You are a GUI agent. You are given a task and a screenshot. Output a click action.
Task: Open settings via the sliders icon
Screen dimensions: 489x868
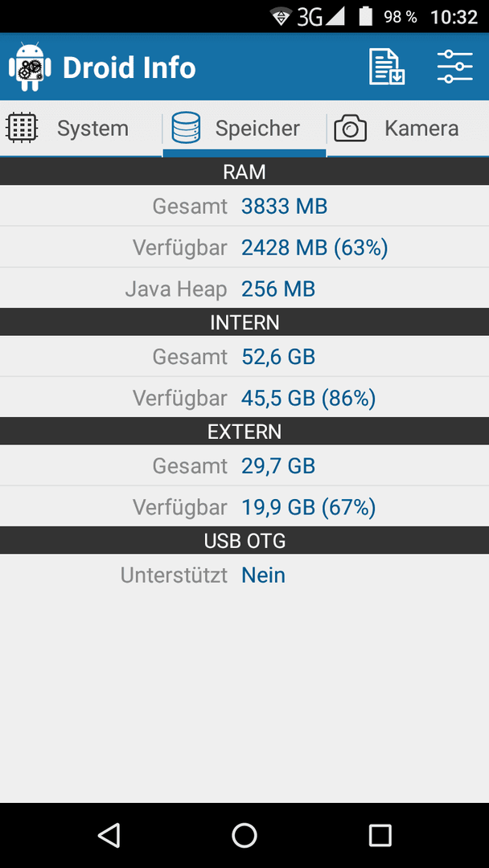pyautogui.click(x=454, y=67)
